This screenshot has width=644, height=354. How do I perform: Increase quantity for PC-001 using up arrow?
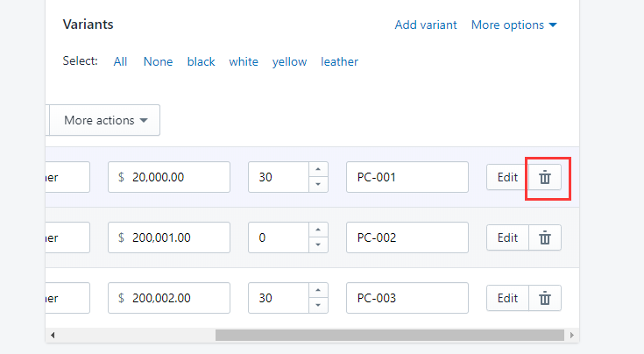(318, 170)
